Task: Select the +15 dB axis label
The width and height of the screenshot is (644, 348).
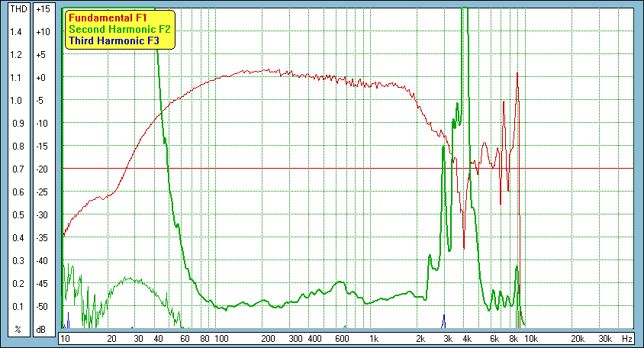Action: pyautogui.click(x=44, y=9)
